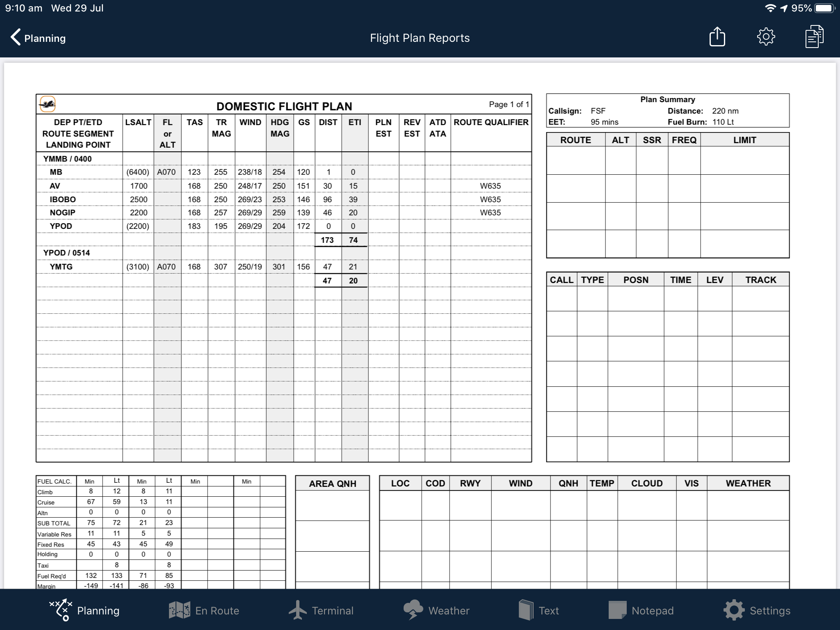The height and width of the screenshot is (630, 840).
Task: Tap the total ETI 74 cell
Action: coord(354,240)
